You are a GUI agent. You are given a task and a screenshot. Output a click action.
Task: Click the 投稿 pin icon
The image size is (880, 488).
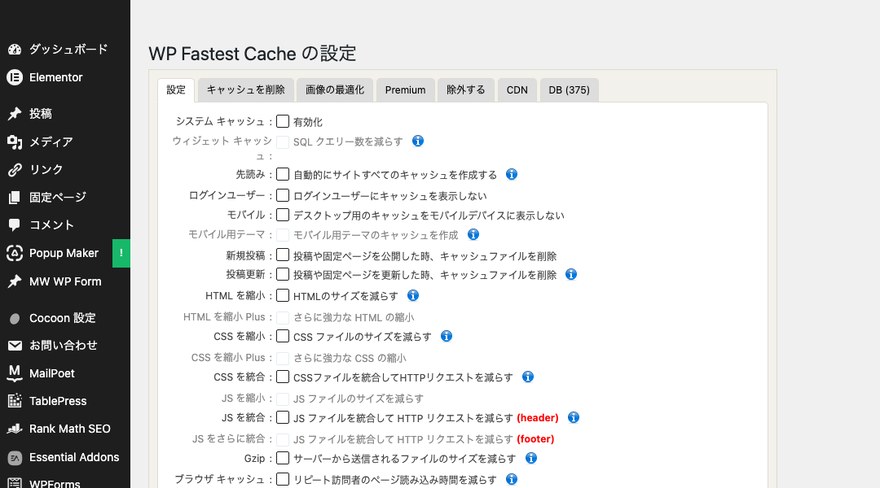(15, 113)
